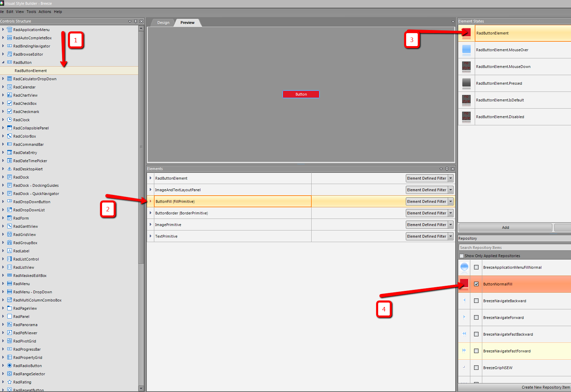Switch to the Design tab
Screen dimensions: 571x392
click(163, 23)
